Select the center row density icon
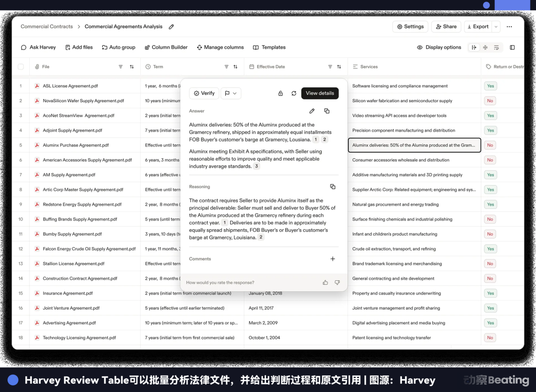 485,48
